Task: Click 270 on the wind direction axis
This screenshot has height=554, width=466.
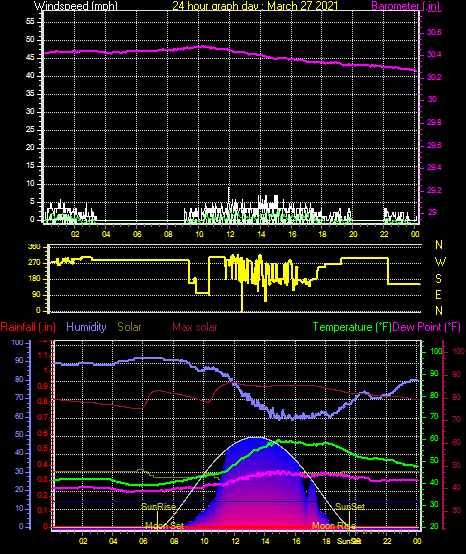Action: (x=34, y=263)
